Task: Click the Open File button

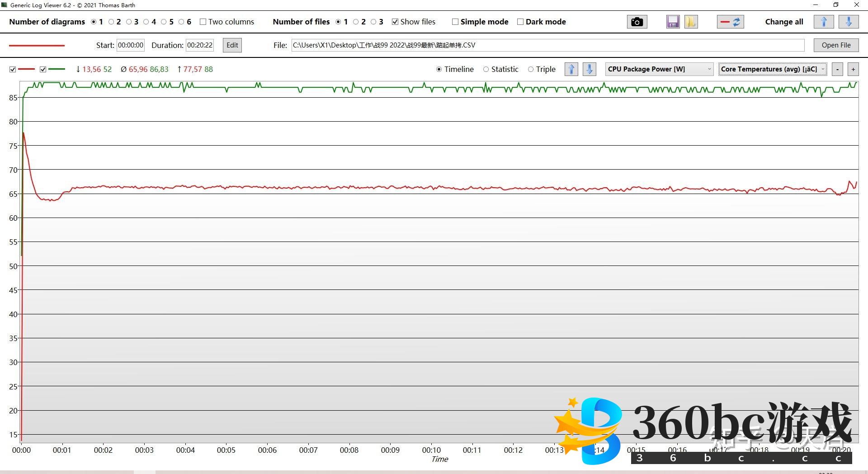Action: [836, 45]
